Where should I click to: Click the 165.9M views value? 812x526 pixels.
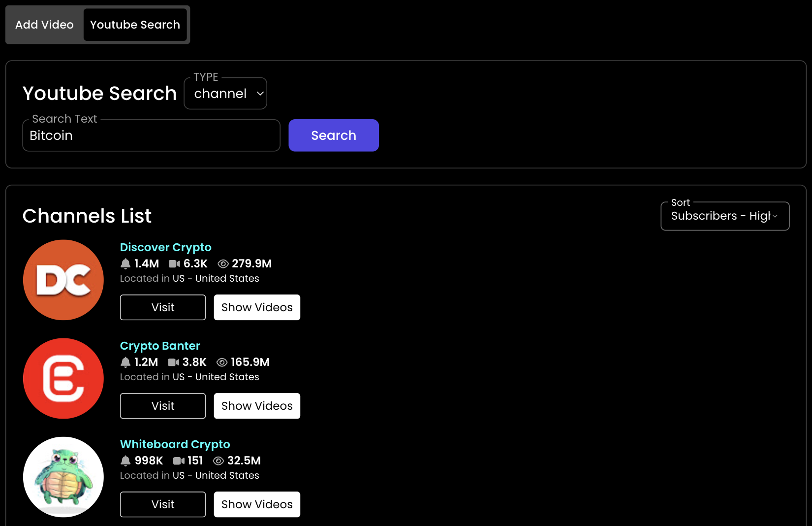[x=250, y=362]
